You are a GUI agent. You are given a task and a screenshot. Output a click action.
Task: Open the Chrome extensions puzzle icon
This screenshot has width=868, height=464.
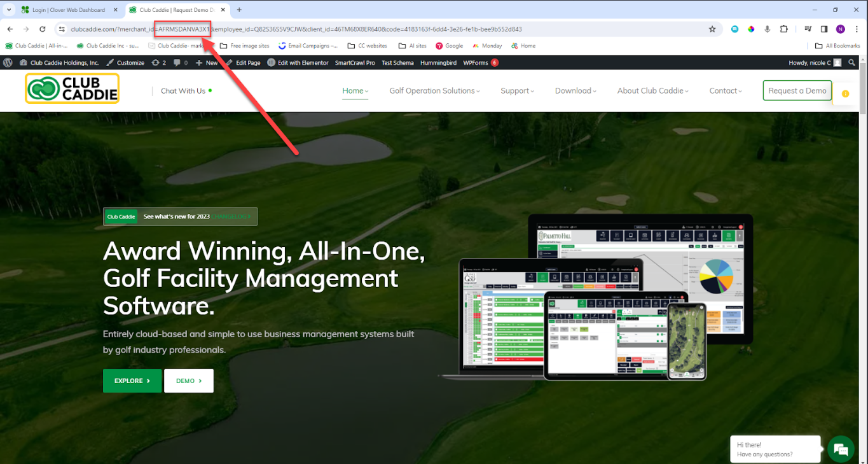(x=783, y=29)
